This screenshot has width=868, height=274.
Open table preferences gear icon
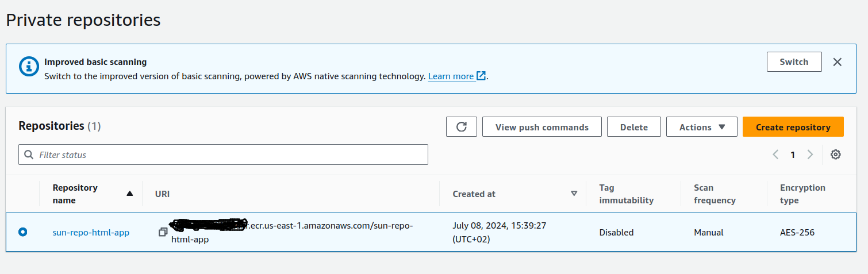coord(836,155)
